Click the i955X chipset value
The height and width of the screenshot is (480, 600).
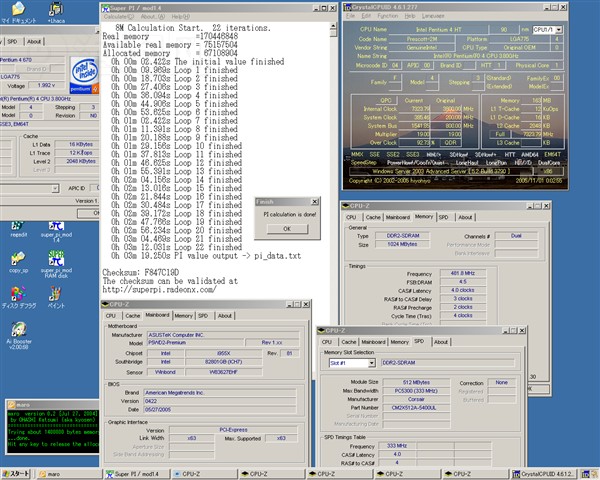point(223,353)
